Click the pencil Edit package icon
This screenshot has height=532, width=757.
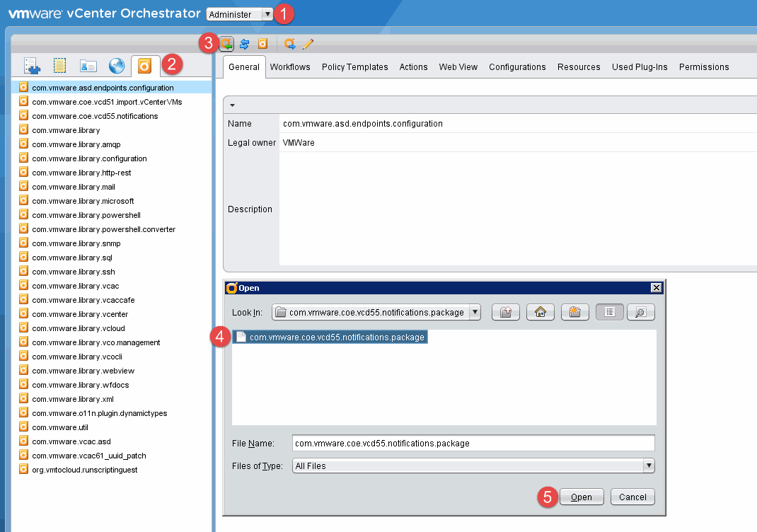pos(308,44)
